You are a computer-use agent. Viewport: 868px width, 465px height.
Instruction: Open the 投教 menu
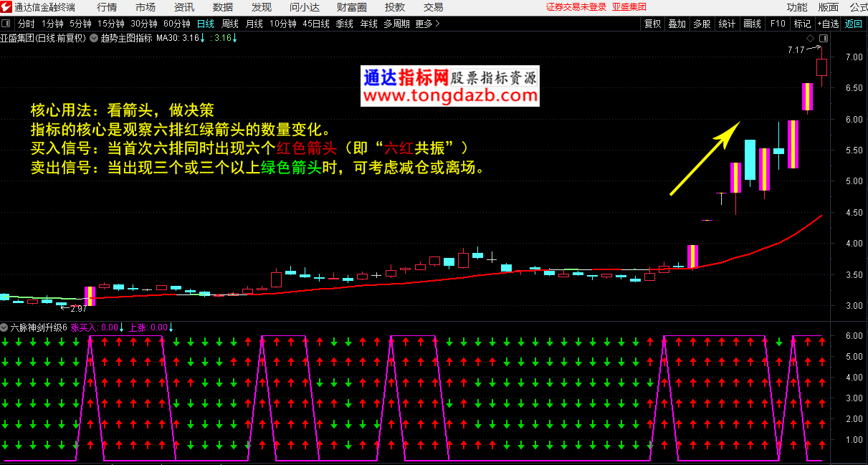pos(395,7)
